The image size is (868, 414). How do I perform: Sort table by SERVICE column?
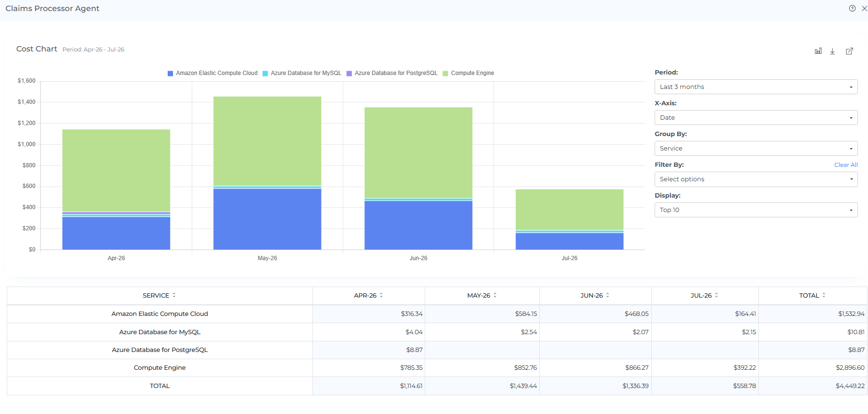tap(160, 296)
